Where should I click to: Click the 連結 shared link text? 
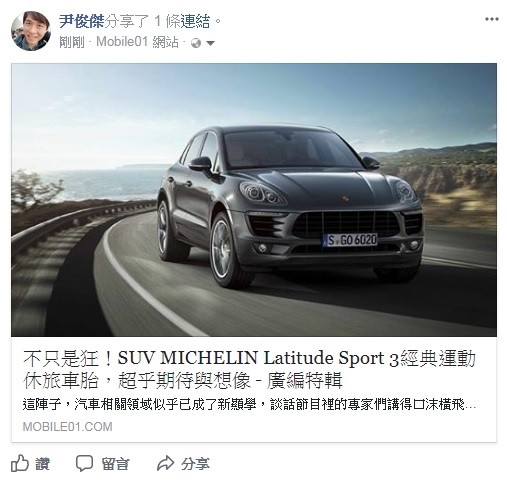click(195, 22)
